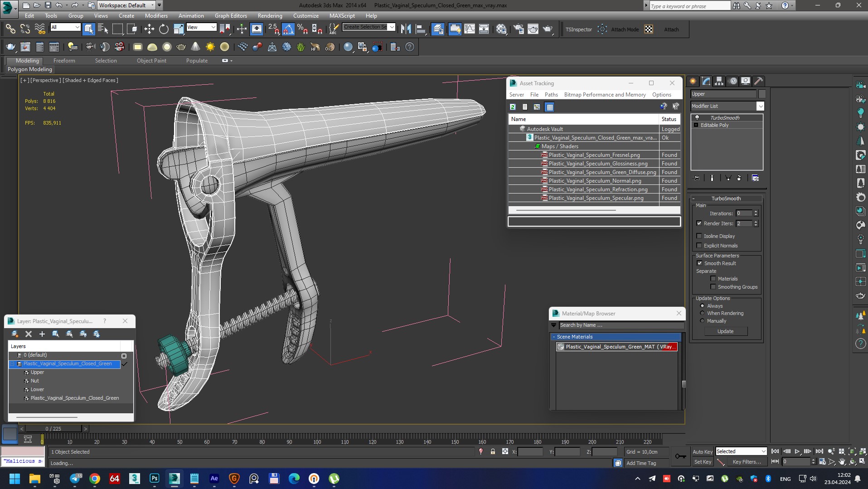Refresh the Asset Tracking list
The width and height of the screenshot is (868, 489).
point(513,107)
